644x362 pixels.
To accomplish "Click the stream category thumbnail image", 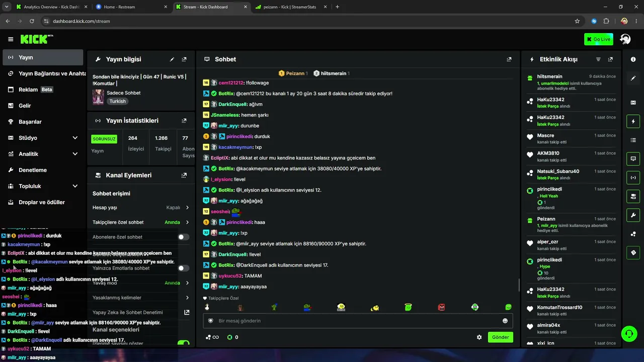I will pyautogui.click(x=98, y=97).
